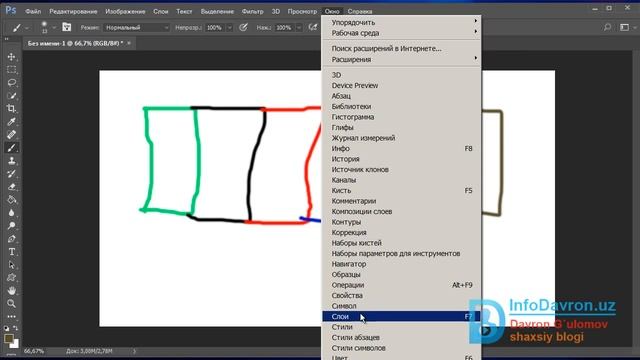The height and width of the screenshot is (360, 640).
Task: Select the History Brush tool
Action: point(11,174)
